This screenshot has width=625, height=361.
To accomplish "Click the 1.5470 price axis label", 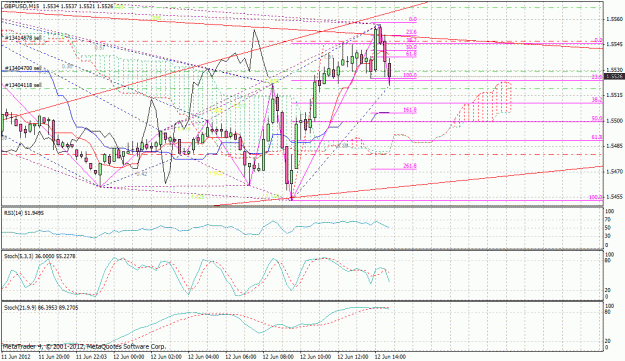I will [614, 171].
